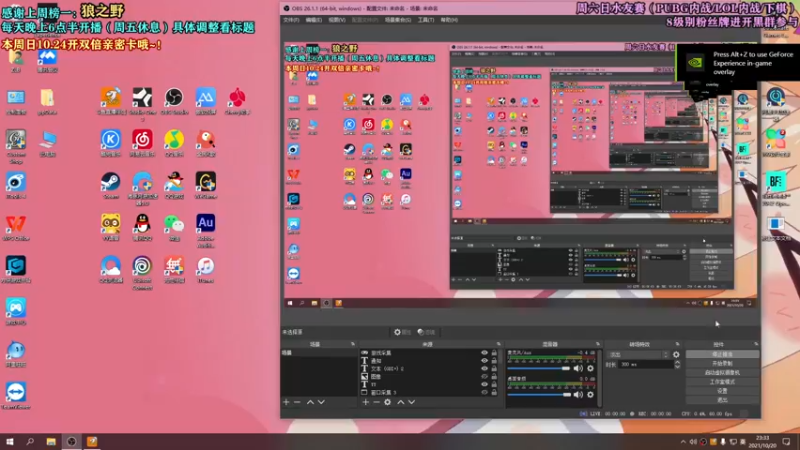Screen dimensions: 800x450
Task: Click the 开始录制 button
Action: [x=722, y=363]
